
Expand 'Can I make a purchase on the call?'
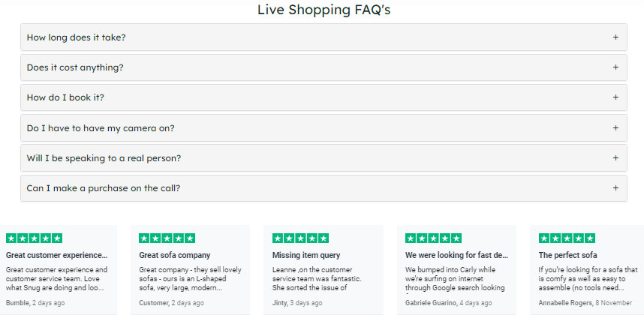[324, 188]
